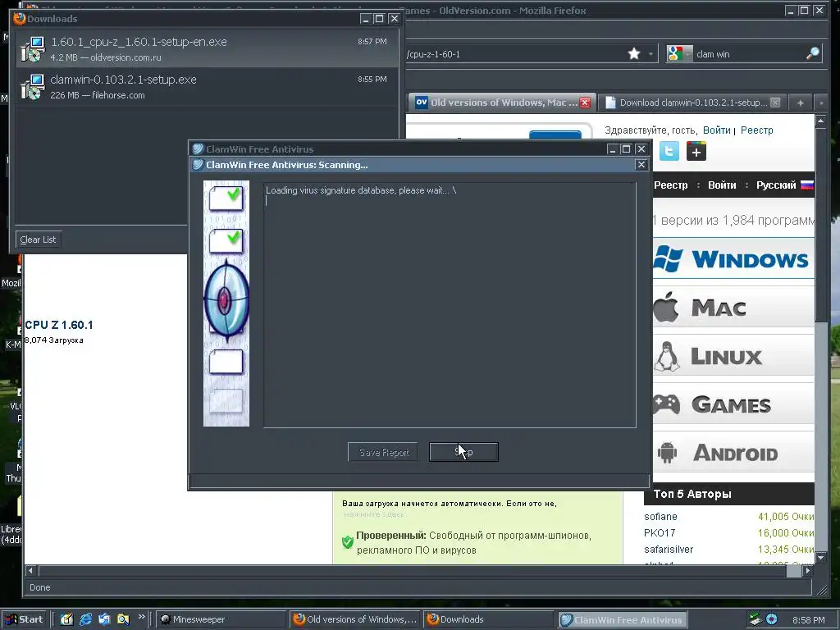
Task: Open the URL history dropdown beside the star
Action: pyautogui.click(x=651, y=54)
